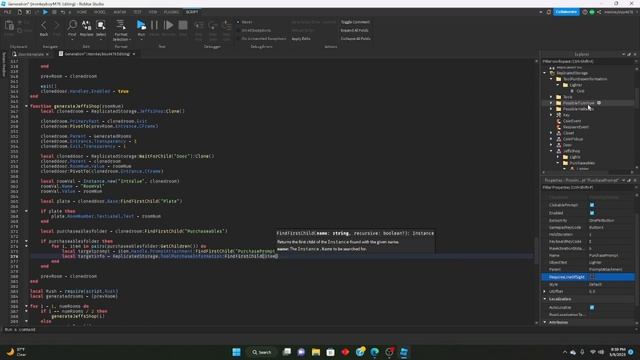Screen dimensions: 640x360
Task: Switch to the HOME ribbon tab
Action: point(82,12)
